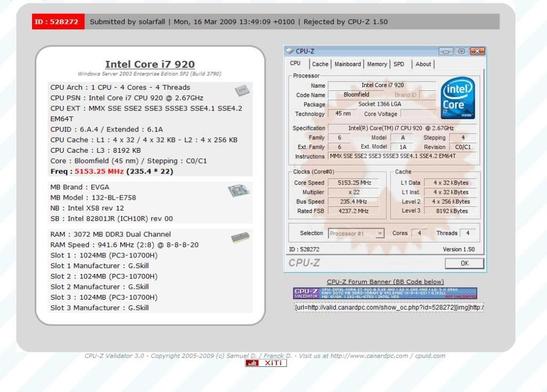Click the Core Speed 5153.25 MHz value
This screenshot has width=547, height=392.
pyautogui.click(x=353, y=183)
